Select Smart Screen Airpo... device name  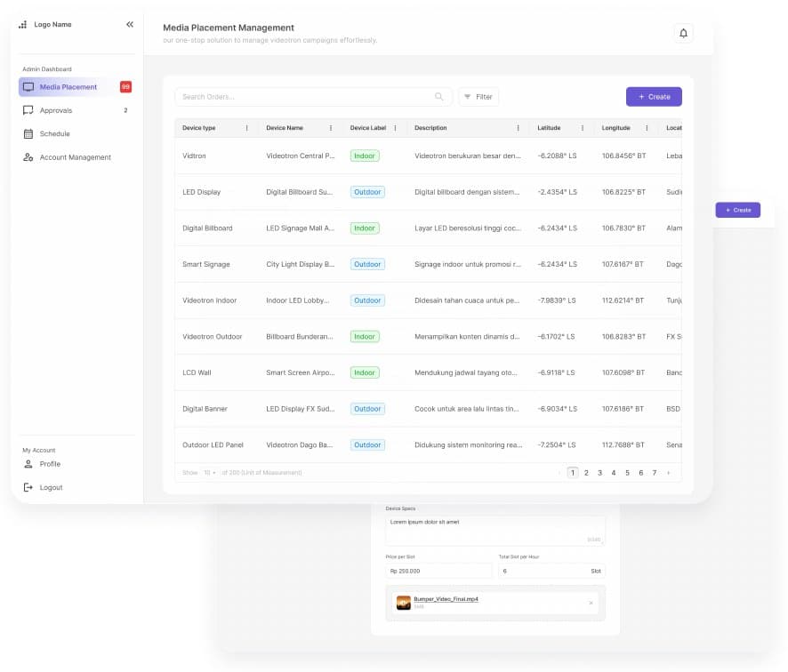[300, 372]
